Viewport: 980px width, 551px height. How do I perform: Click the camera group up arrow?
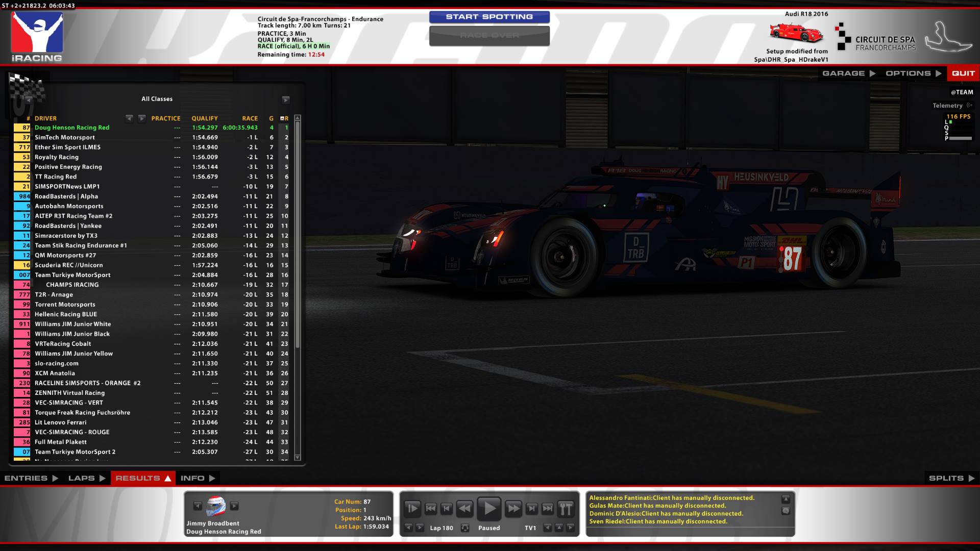[559, 528]
